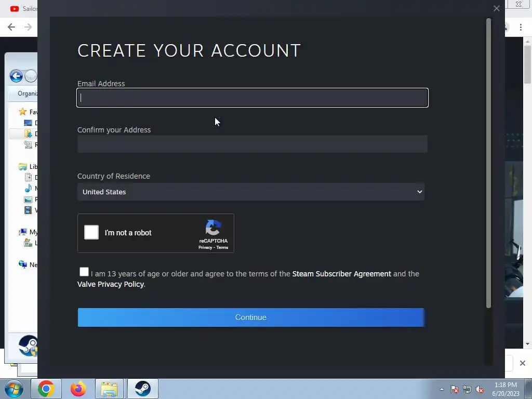Click the browser page's vertical scrollbar
The image size is (532, 399).
pos(527,64)
